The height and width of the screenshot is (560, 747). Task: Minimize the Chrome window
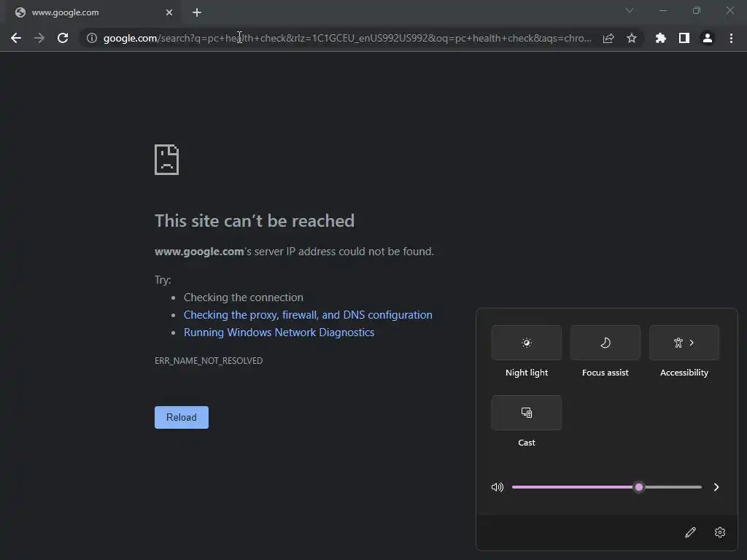coord(662,10)
